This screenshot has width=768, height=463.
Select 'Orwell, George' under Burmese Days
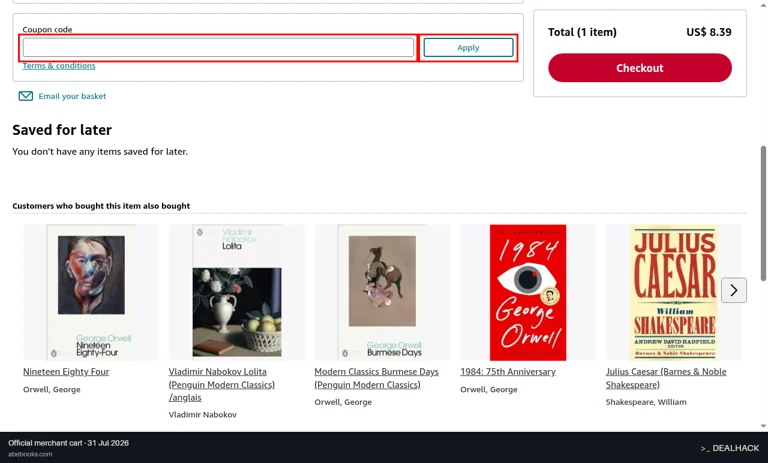343,402
